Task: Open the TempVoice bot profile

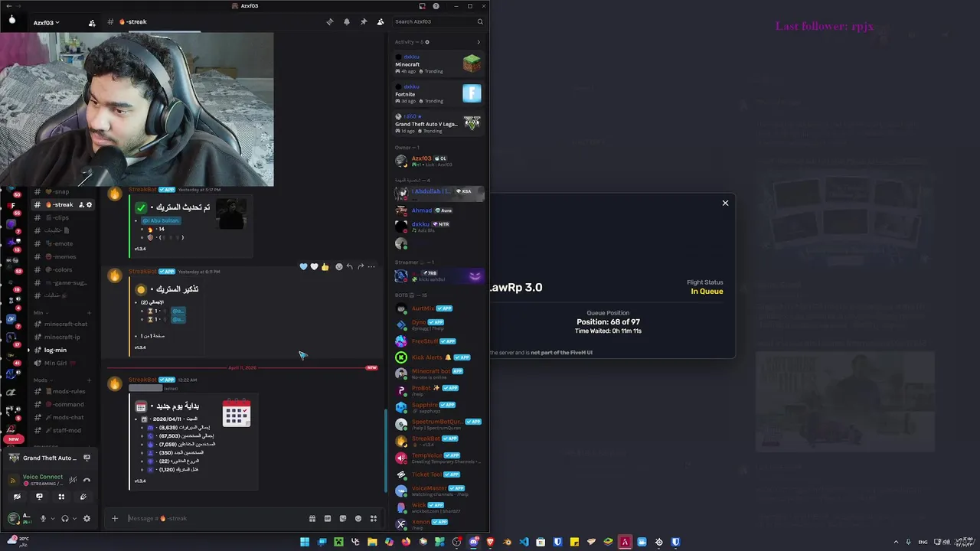Action: (x=438, y=458)
